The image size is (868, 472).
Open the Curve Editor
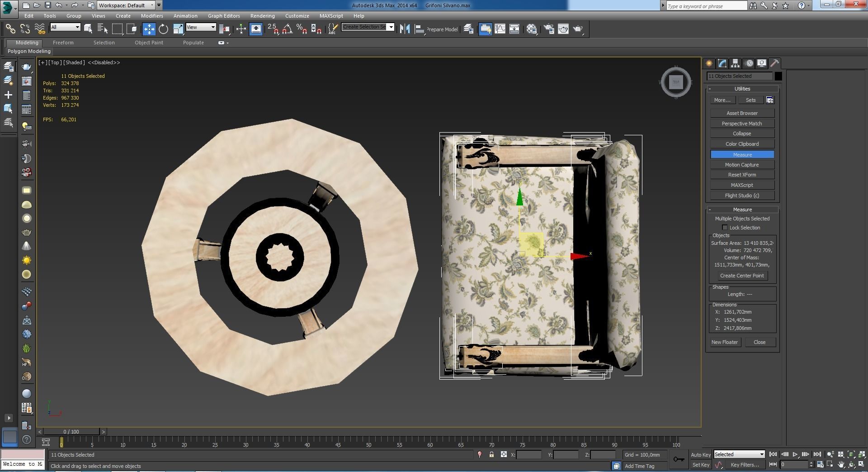coord(500,29)
